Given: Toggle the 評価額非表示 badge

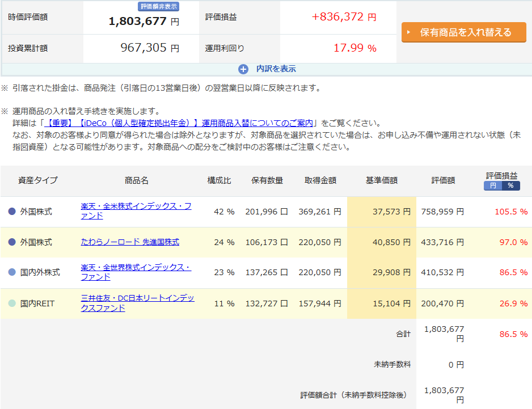Looking at the screenshot, I should (159, 7).
